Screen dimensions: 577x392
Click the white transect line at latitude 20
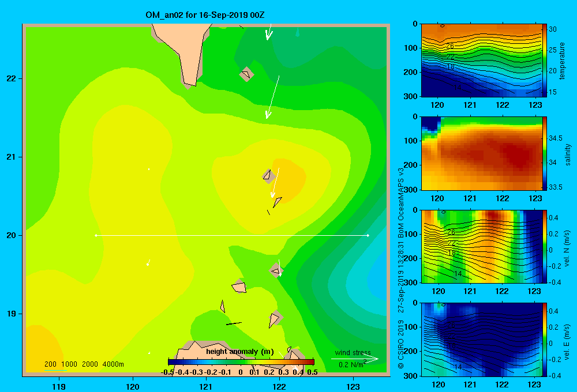point(232,235)
